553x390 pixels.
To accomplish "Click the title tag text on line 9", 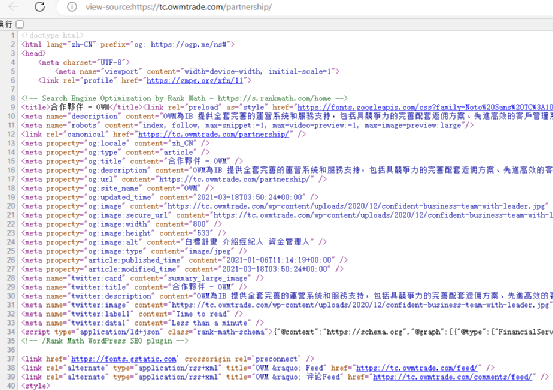I will coord(82,107).
